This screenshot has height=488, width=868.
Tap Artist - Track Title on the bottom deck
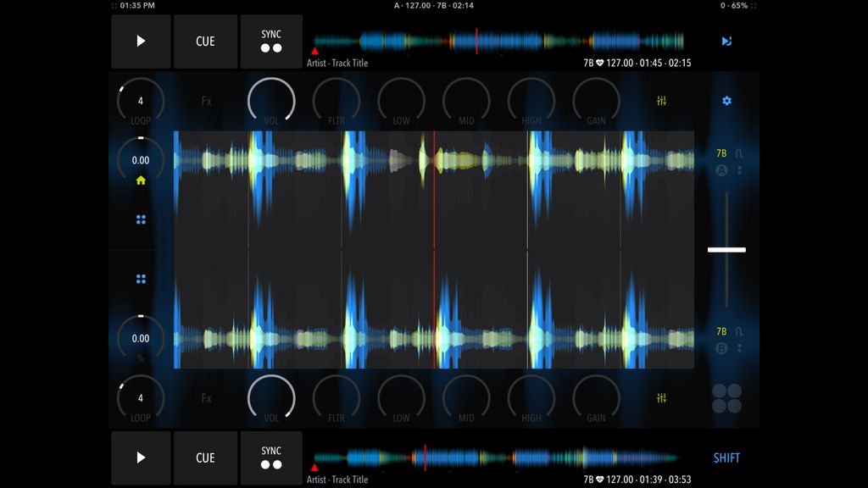coord(337,479)
